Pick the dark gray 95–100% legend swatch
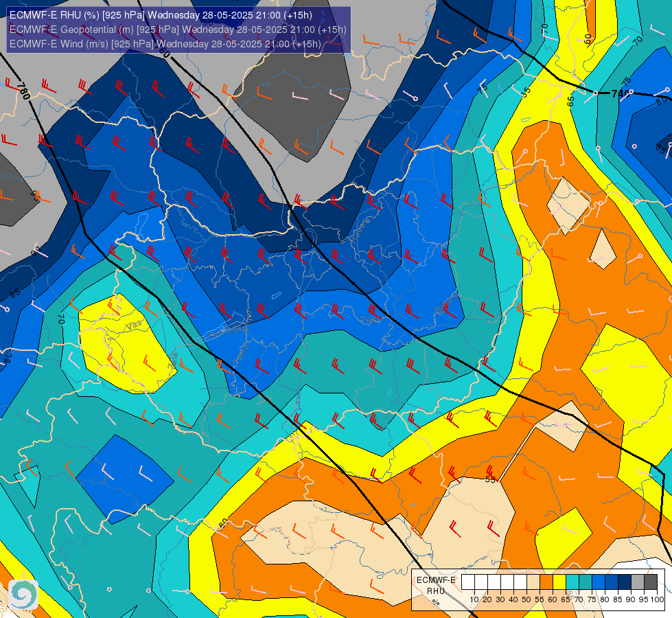 tap(651, 582)
